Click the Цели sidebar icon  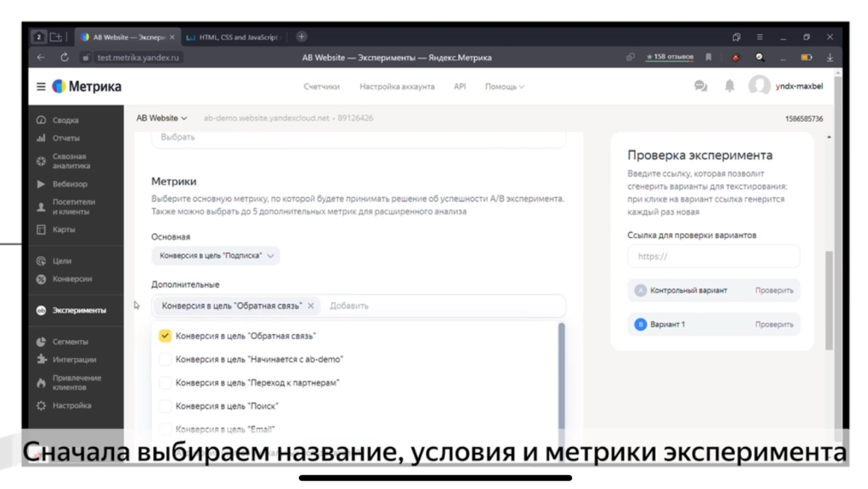(41, 261)
